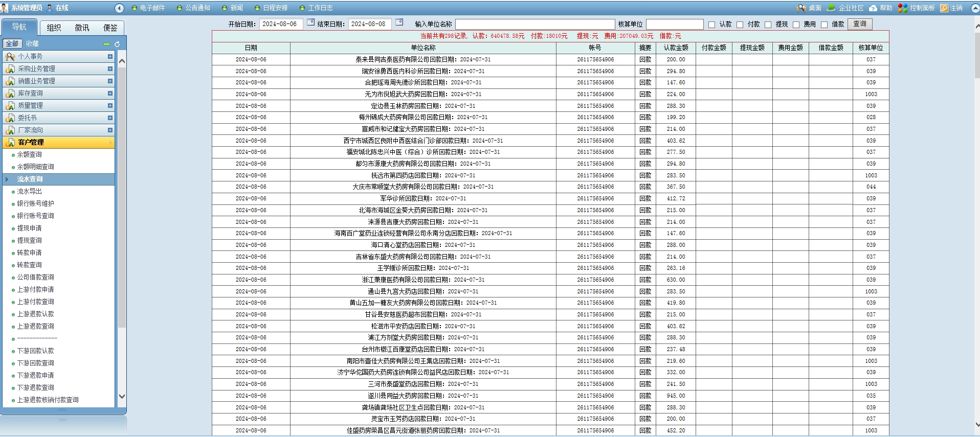This screenshot has height=437, width=980.
Task: Click main page scrollbar up arrow
Action: click(x=977, y=26)
